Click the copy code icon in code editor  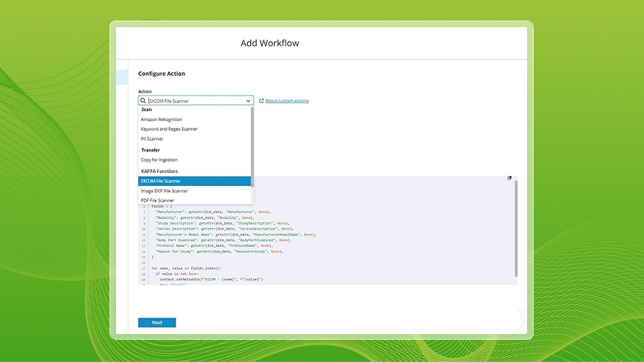coord(509,179)
